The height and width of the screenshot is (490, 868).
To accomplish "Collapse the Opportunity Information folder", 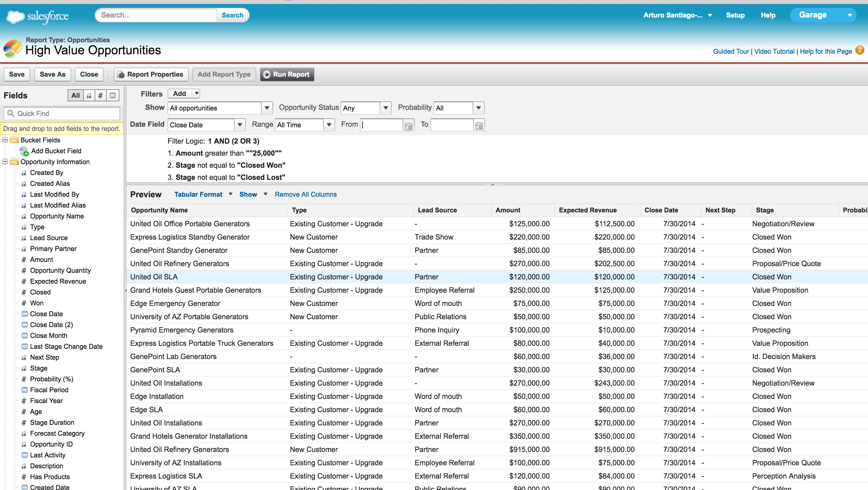I will click(x=5, y=161).
